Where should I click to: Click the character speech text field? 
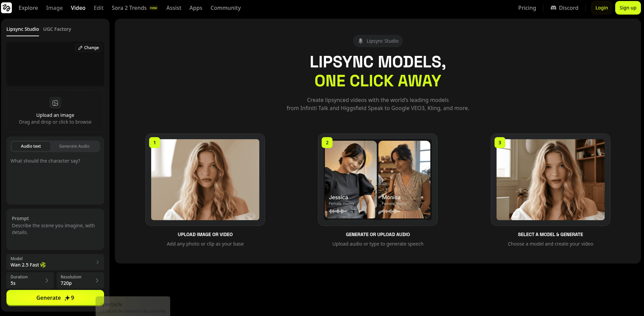(55, 180)
